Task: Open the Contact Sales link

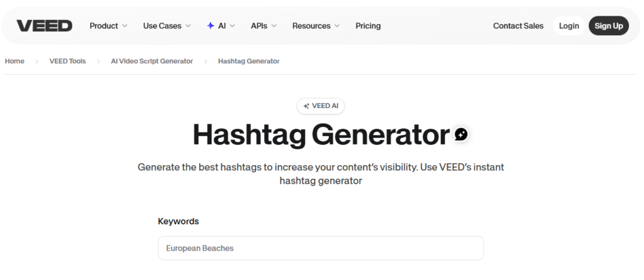Action: click(518, 26)
